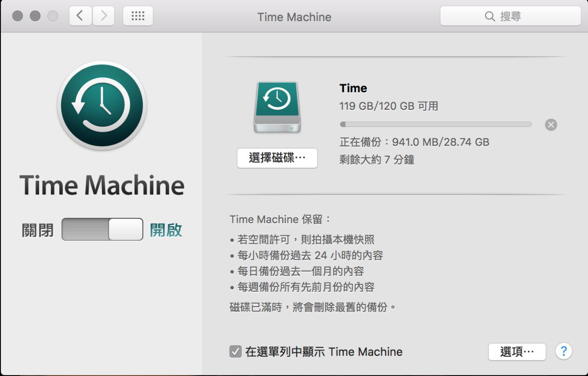Click the backup progress bar
This screenshot has height=376, width=588.
click(435, 124)
